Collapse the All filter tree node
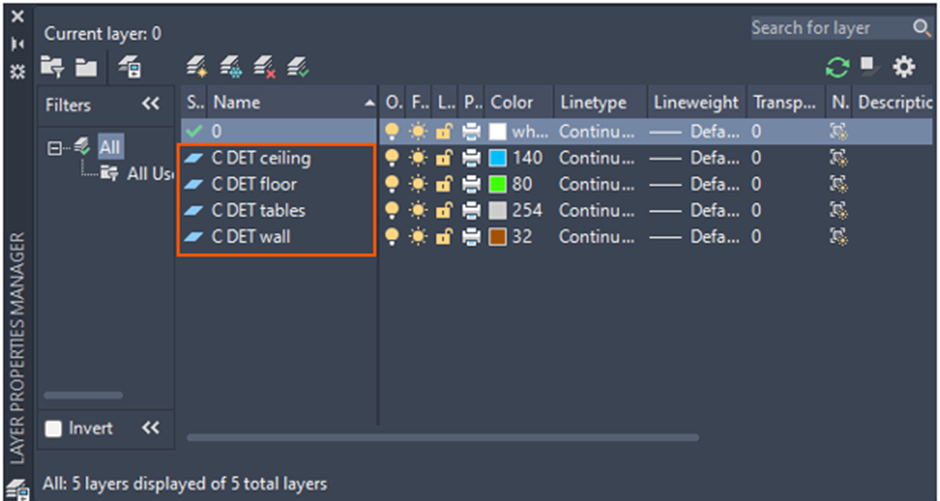 [54, 148]
